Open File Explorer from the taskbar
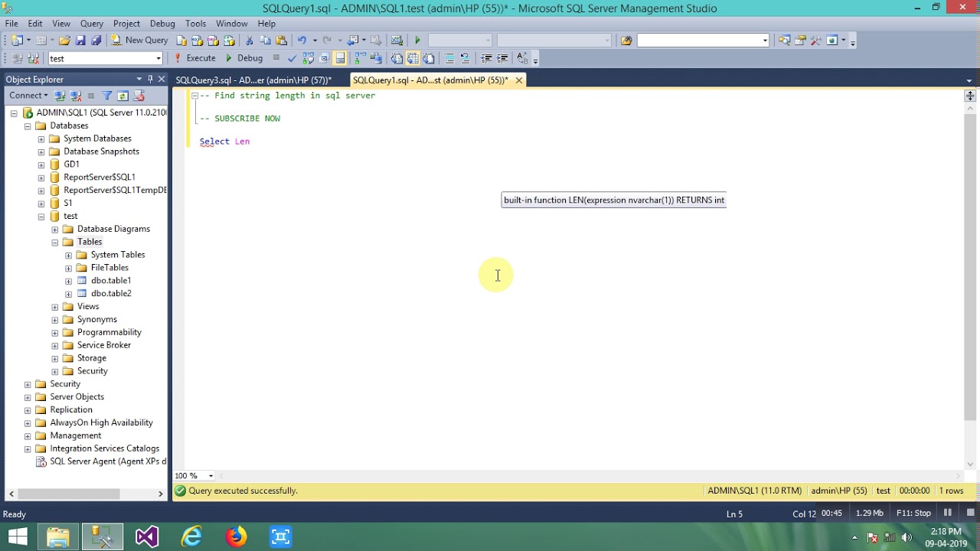 tap(58, 536)
